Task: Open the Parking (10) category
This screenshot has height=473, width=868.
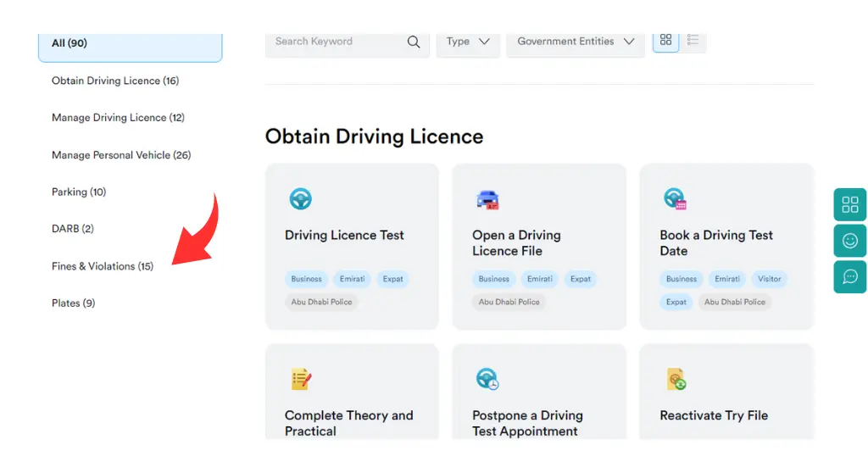Action: (x=79, y=192)
